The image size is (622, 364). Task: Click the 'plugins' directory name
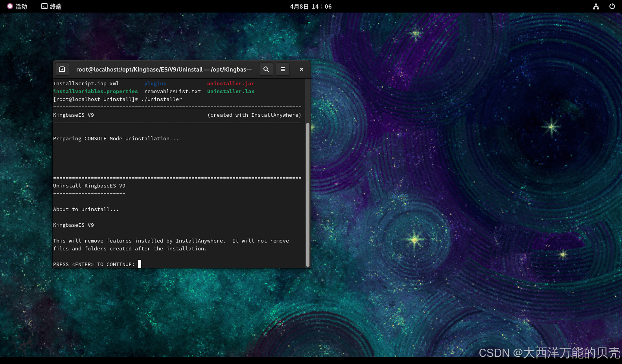155,83
